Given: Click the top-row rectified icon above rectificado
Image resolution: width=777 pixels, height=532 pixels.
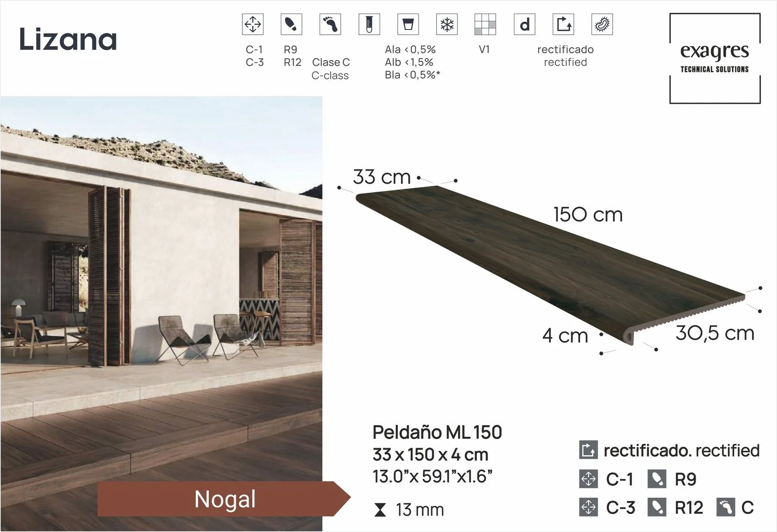Looking at the screenshot, I should point(563,24).
